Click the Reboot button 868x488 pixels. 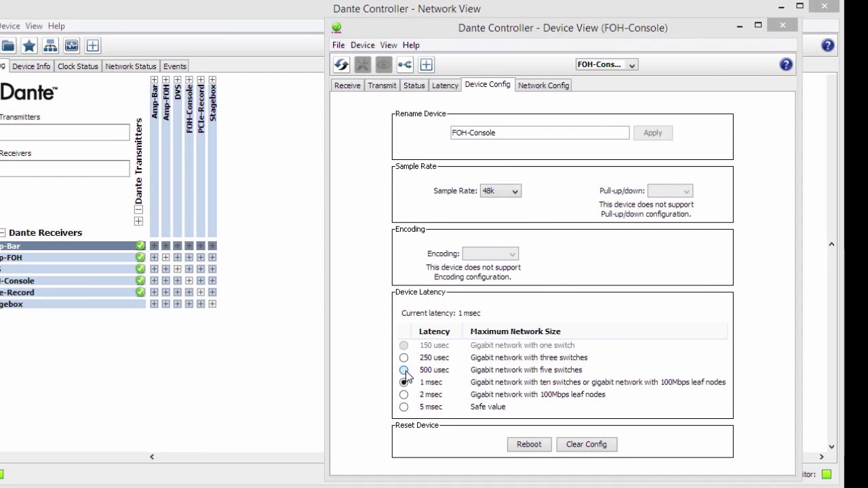529,444
